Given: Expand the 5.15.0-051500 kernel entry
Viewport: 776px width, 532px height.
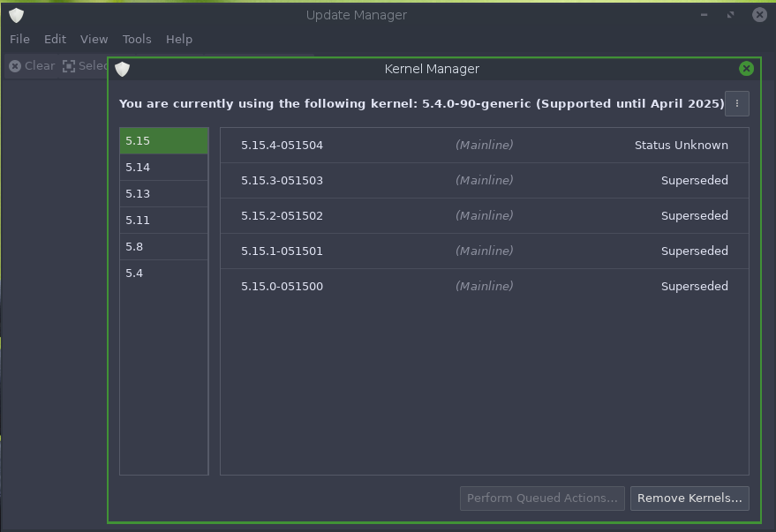Looking at the screenshot, I should (x=484, y=287).
